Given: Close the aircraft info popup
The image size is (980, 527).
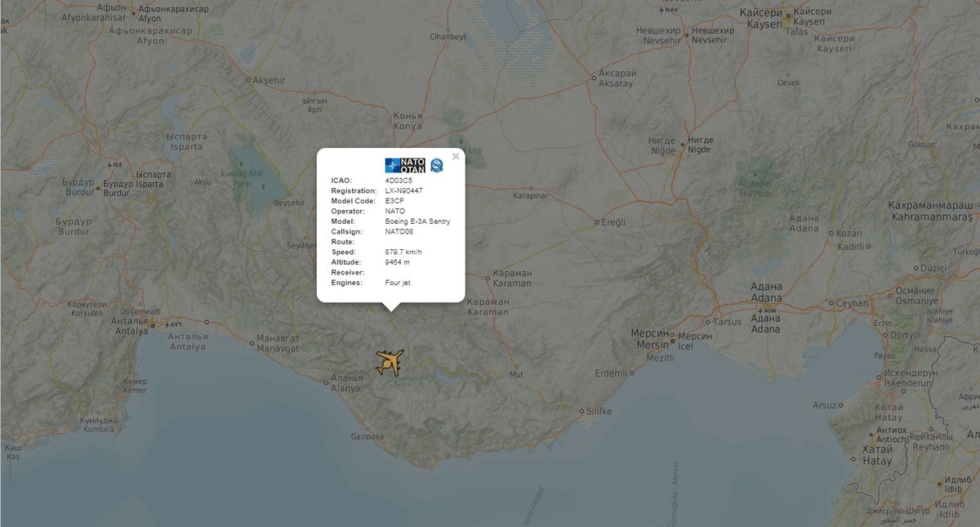Looking at the screenshot, I should point(456,156).
